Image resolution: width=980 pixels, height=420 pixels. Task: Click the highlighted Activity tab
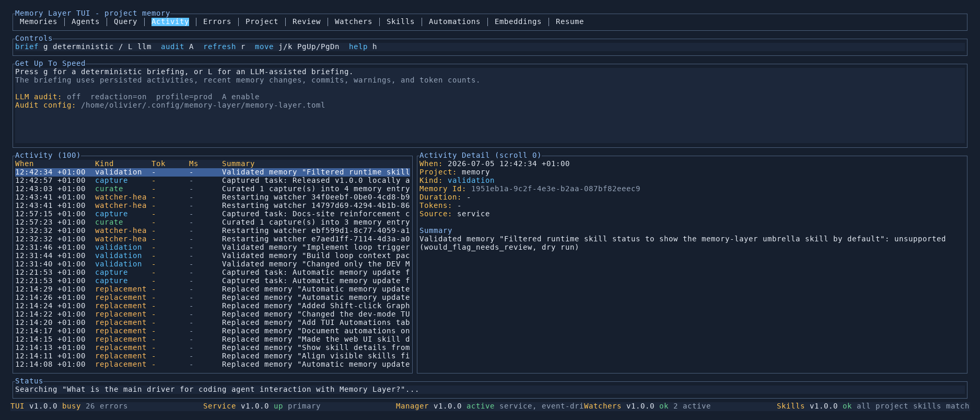170,21
